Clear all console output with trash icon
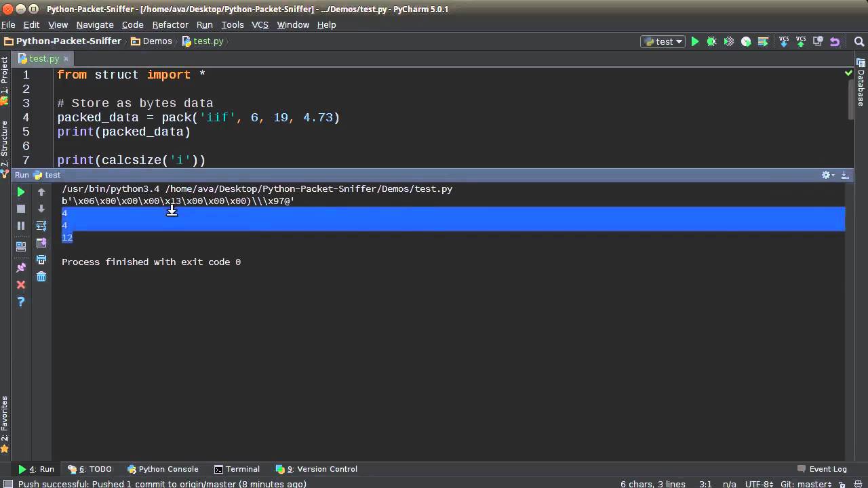 41,277
